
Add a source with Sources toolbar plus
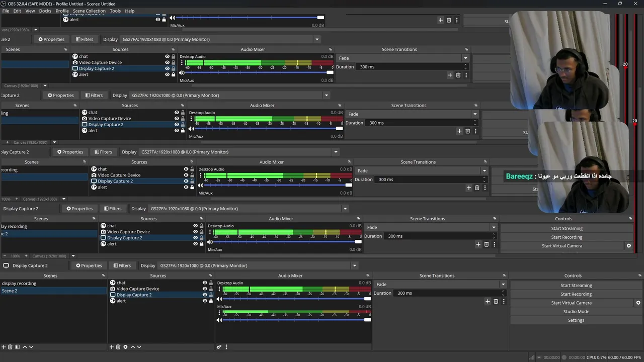pyautogui.click(x=112, y=347)
